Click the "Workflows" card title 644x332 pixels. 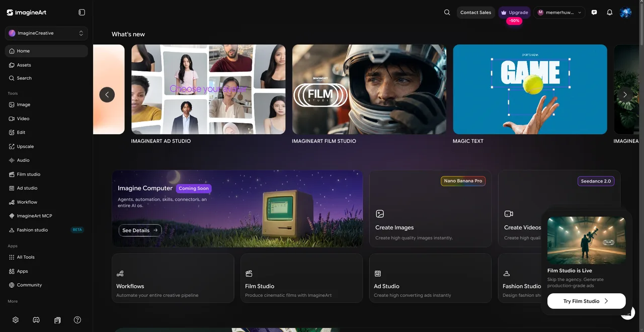point(130,286)
